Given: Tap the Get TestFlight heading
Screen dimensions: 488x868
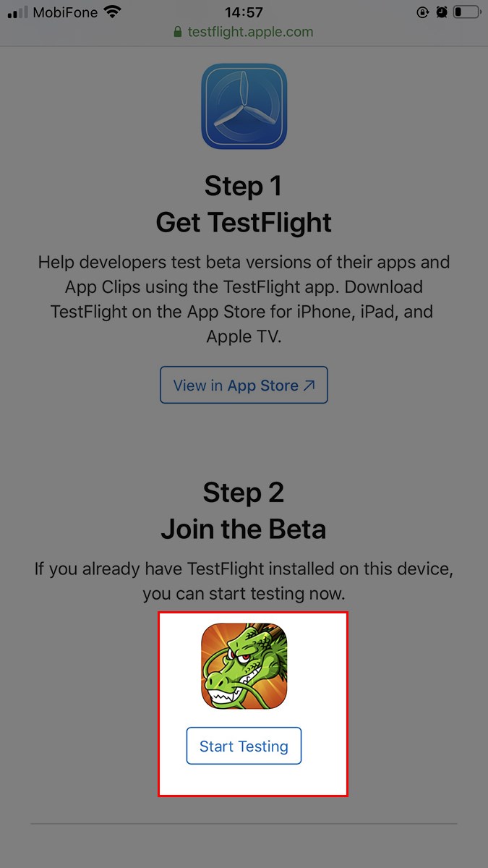Looking at the screenshot, I should tap(244, 223).
